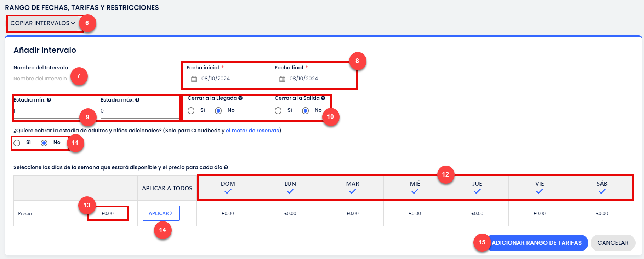Click help icon next to Estadía mín.

(49, 100)
